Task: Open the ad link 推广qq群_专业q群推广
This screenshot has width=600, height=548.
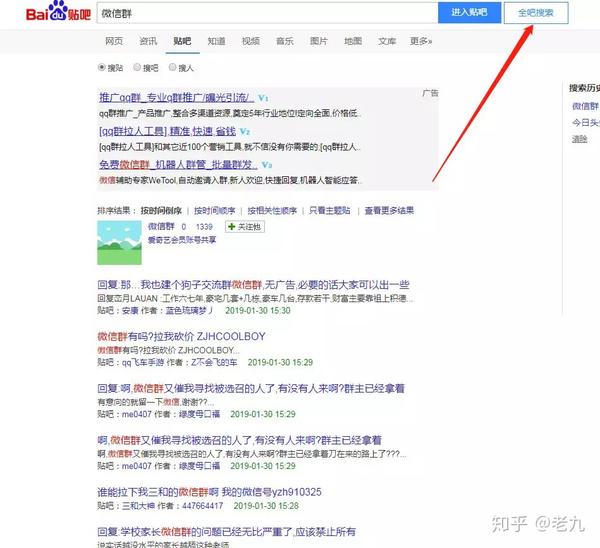Action: pos(176,98)
